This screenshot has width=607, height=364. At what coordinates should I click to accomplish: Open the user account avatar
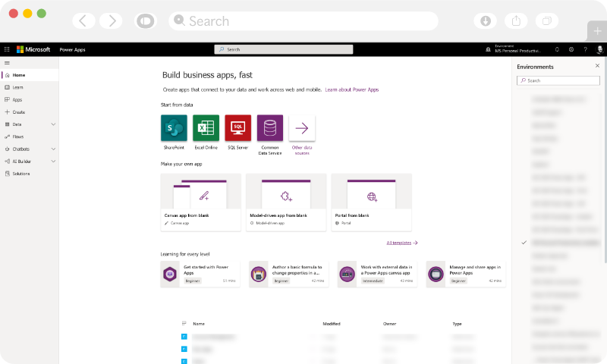pyautogui.click(x=599, y=49)
